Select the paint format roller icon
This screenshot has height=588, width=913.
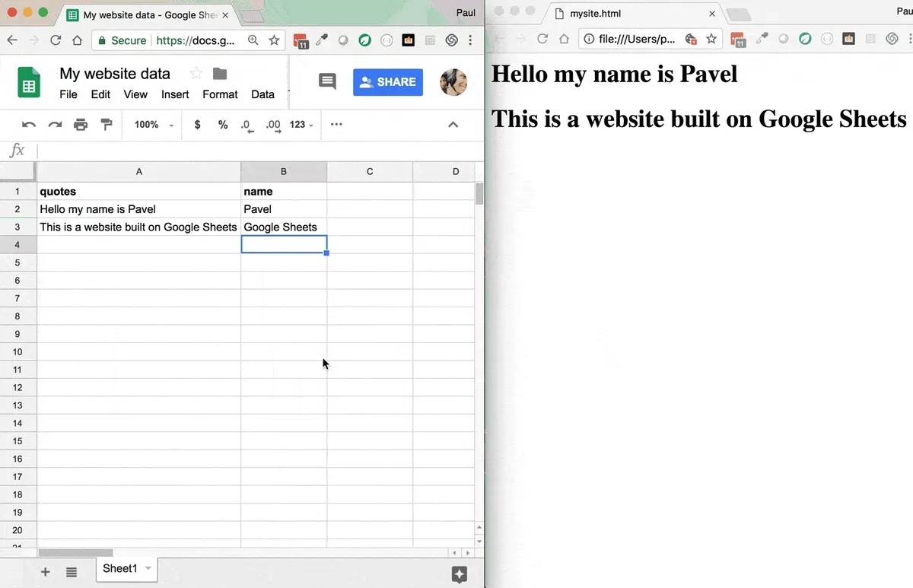[x=107, y=125]
